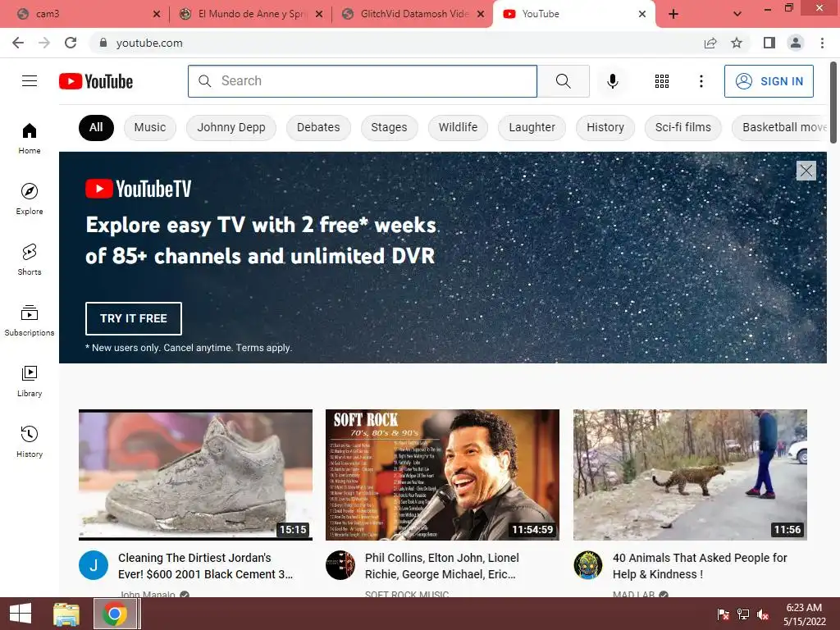This screenshot has width=840, height=630.
Task: Open the Windows Start menu
Action: pos(21,614)
